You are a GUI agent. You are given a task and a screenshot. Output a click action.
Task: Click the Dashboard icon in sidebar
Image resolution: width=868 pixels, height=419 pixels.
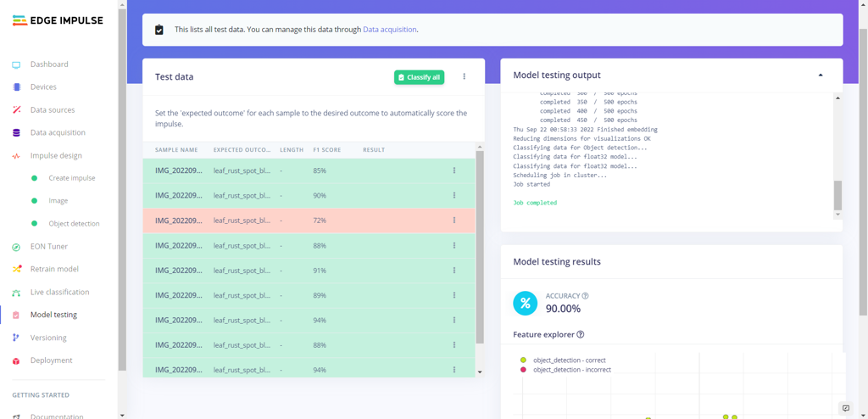point(16,64)
